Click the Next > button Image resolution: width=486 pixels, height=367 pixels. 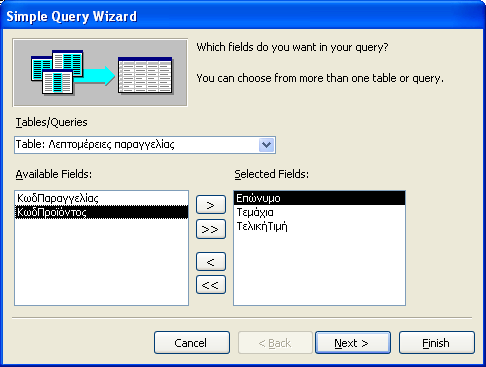coord(353,343)
